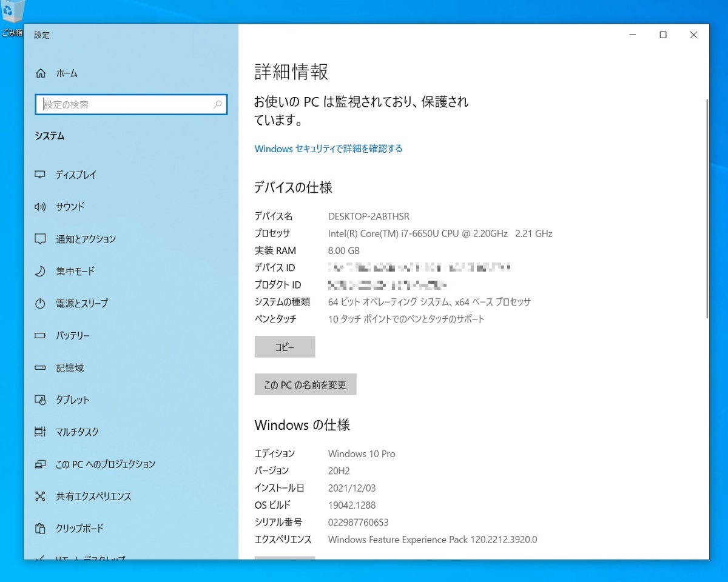Click the Shared experiences icon
728x582 pixels.
(x=41, y=496)
